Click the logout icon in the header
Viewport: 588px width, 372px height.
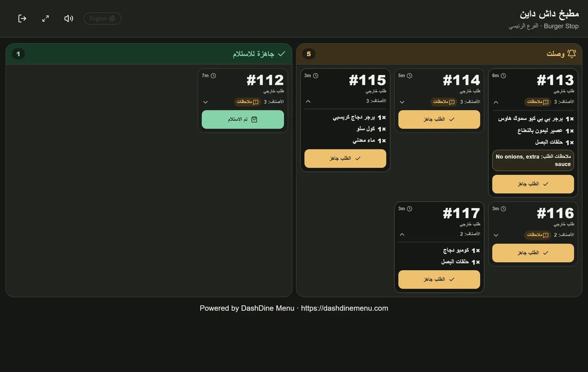tap(22, 18)
